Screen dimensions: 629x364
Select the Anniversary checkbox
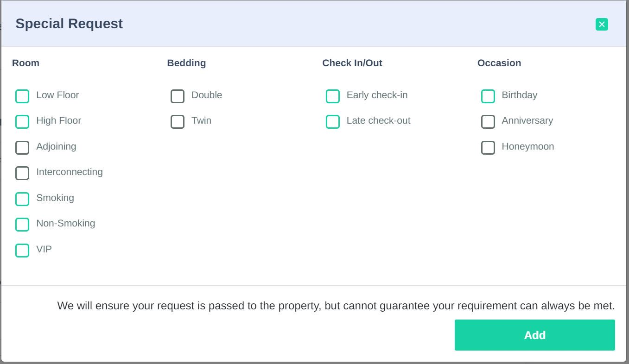click(x=488, y=122)
